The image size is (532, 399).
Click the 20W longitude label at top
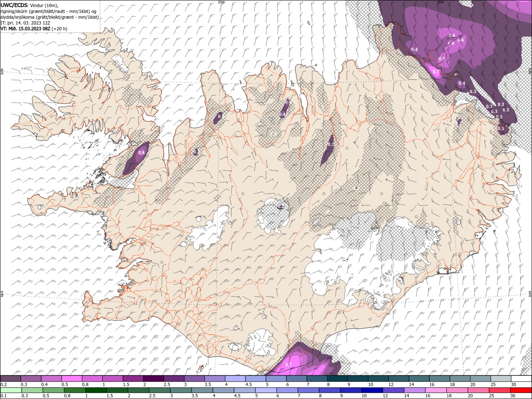[x=222, y=2]
